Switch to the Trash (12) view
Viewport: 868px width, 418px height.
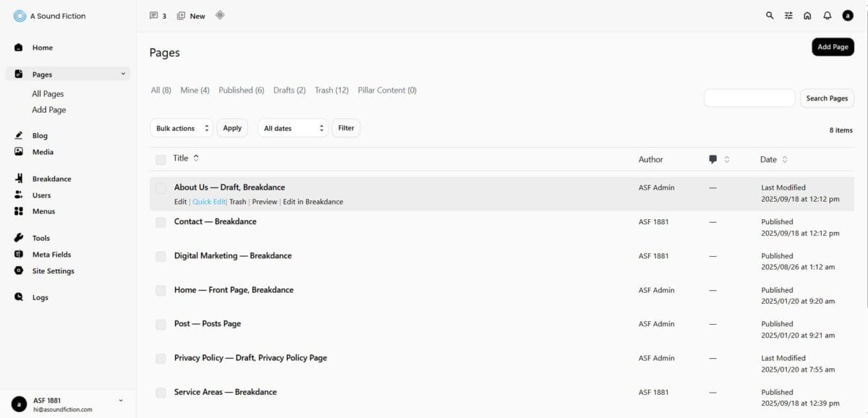click(x=331, y=90)
